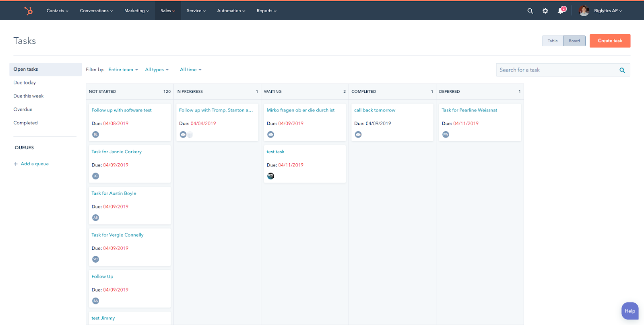Click the avatar on call back tomorrow card
The image size is (644, 325).
[358, 135]
